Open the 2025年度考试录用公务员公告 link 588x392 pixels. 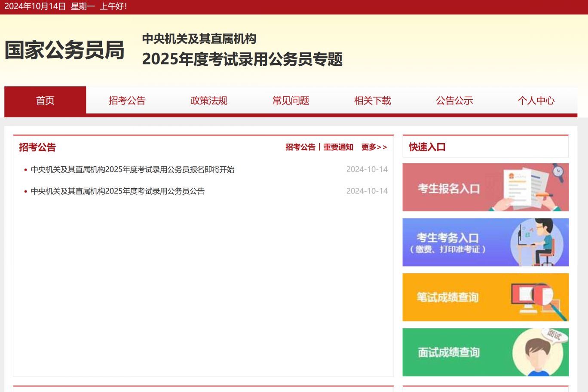(117, 191)
